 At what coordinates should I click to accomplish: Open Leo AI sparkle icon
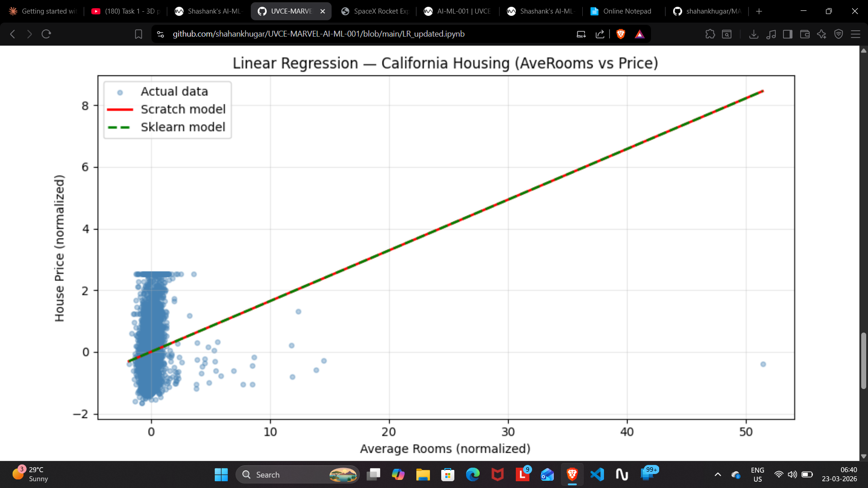821,34
